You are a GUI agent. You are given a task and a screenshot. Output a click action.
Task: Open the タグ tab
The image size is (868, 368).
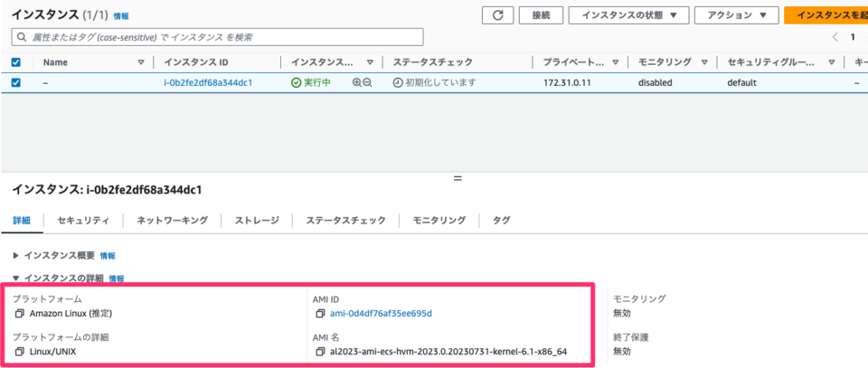502,221
